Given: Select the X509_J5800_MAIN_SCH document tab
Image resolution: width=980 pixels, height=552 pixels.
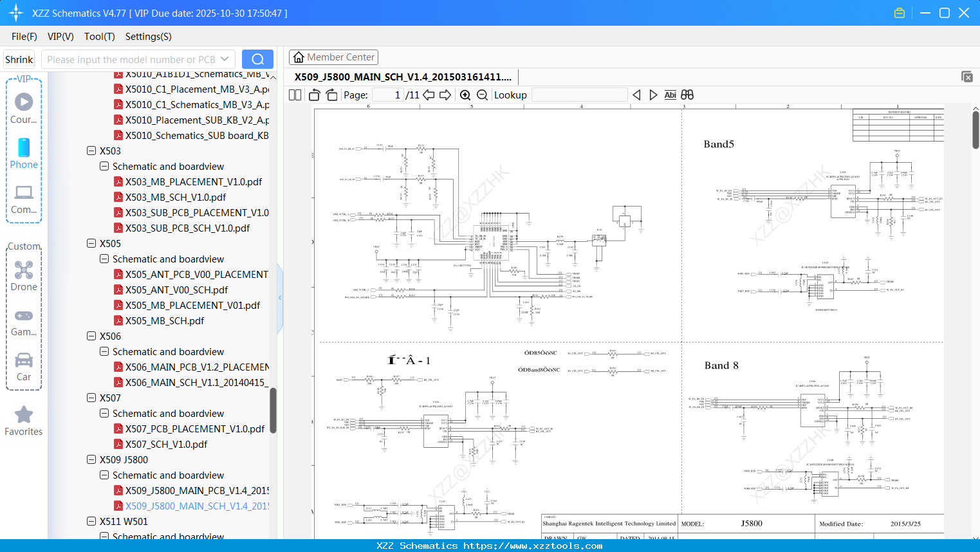Looking at the screenshot, I should point(403,77).
